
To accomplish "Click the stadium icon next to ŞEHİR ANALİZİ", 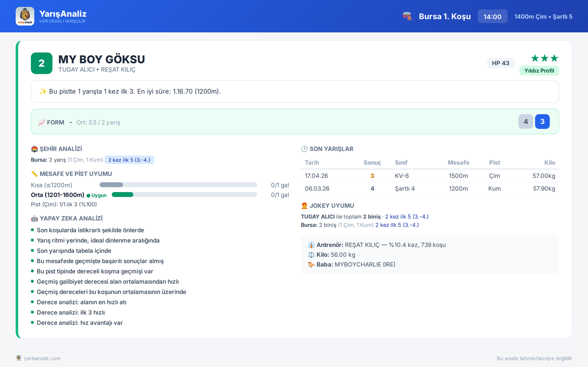I will point(35,149).
